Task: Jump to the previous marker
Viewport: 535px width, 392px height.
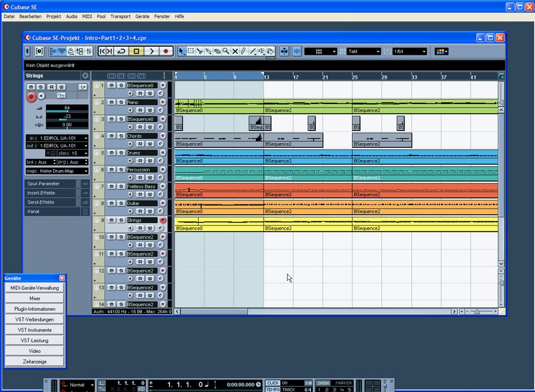Action: (x=102, y=52)
